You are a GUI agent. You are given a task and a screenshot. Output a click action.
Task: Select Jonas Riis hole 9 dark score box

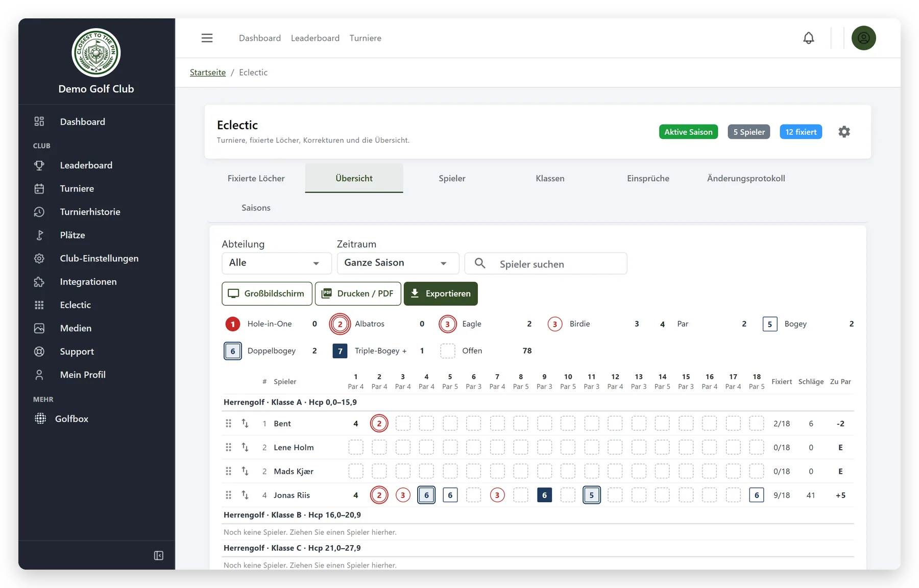544,495
